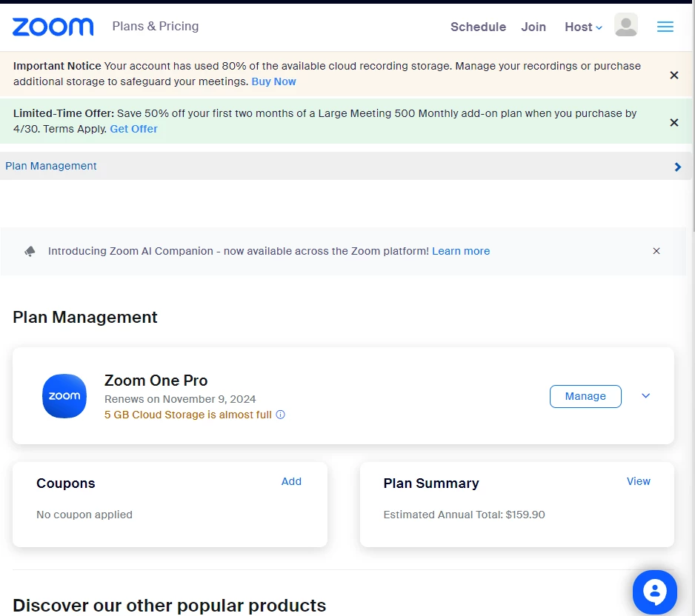The image size is (695, 616).
Task: Follow the Get Offer link
Action: pos(133,129)
